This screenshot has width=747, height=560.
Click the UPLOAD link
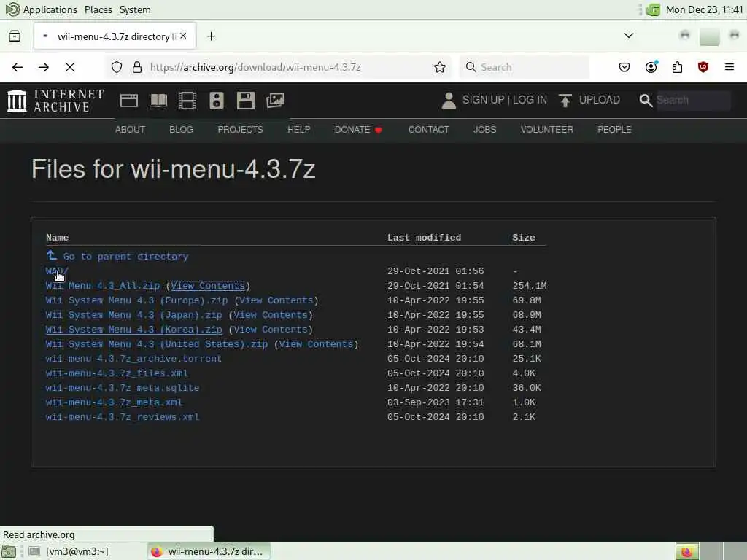pos(600,100)
